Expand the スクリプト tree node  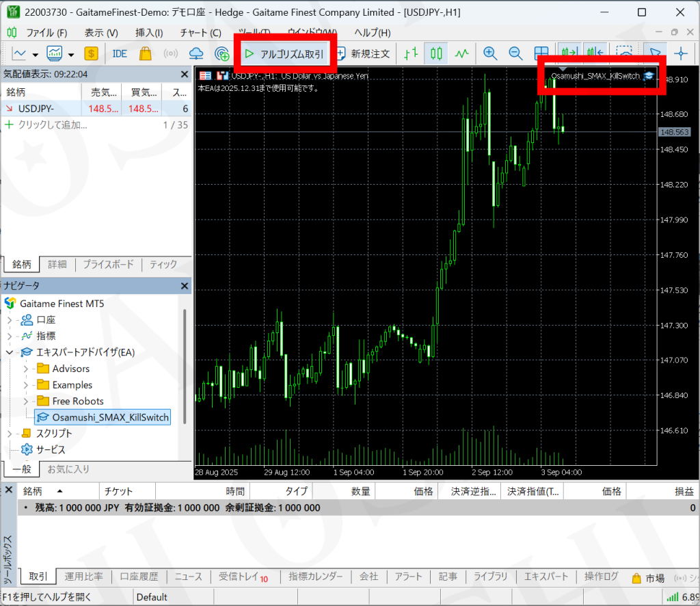pos(10,434)
